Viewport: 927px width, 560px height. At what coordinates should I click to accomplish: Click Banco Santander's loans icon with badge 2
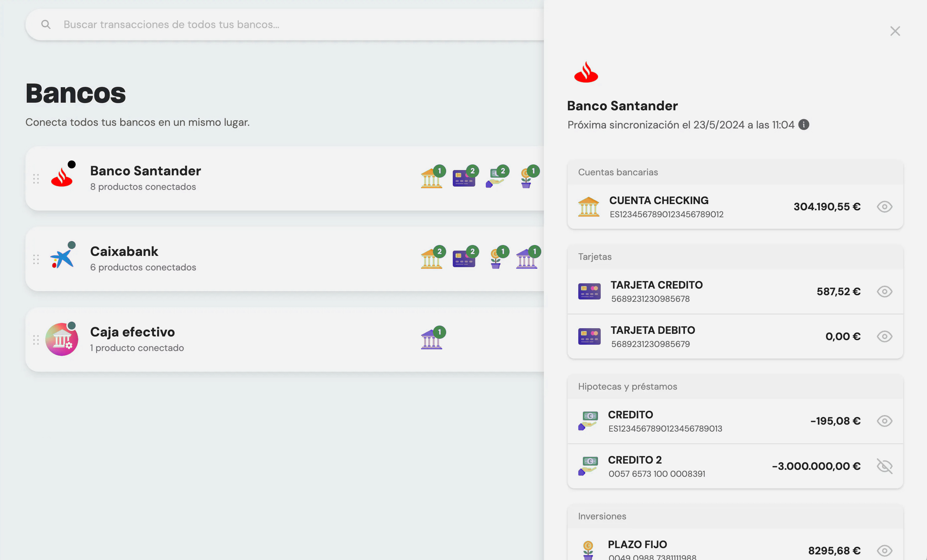(x=495, y=178)
